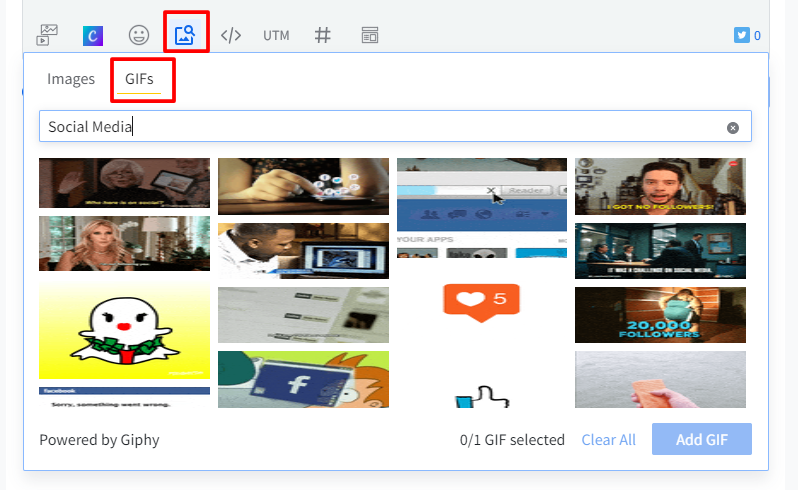The height and width of the screenshot is (490, 798).
Task: Pick the 'I got no followers' GIF
Action: 660,186
